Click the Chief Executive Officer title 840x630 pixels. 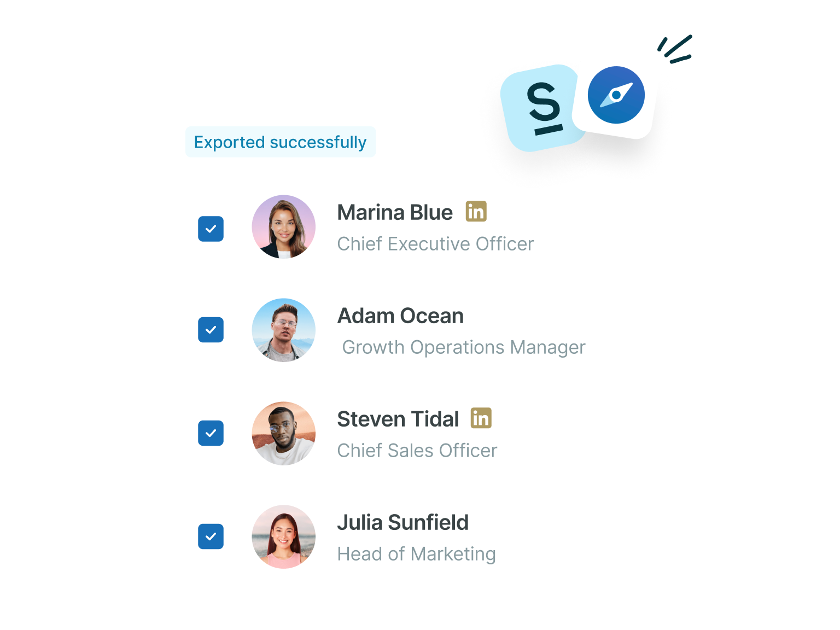(435, 244)
